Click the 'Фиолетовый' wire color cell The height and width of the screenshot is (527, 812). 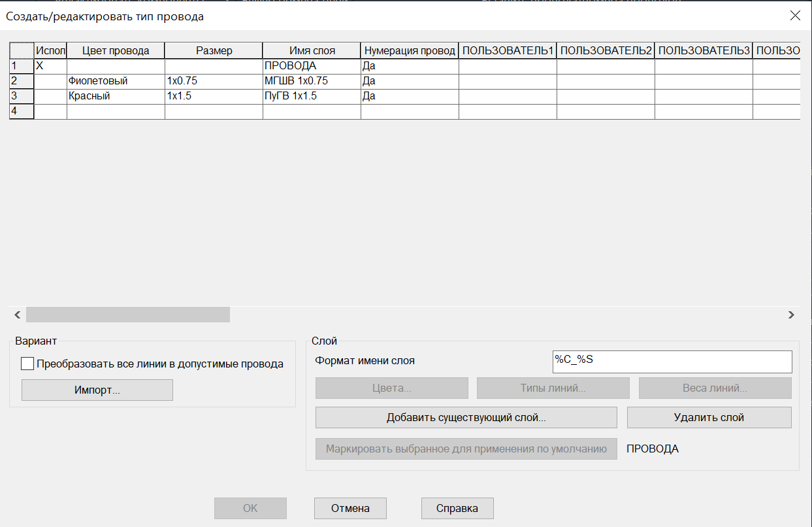pos(116,81)
